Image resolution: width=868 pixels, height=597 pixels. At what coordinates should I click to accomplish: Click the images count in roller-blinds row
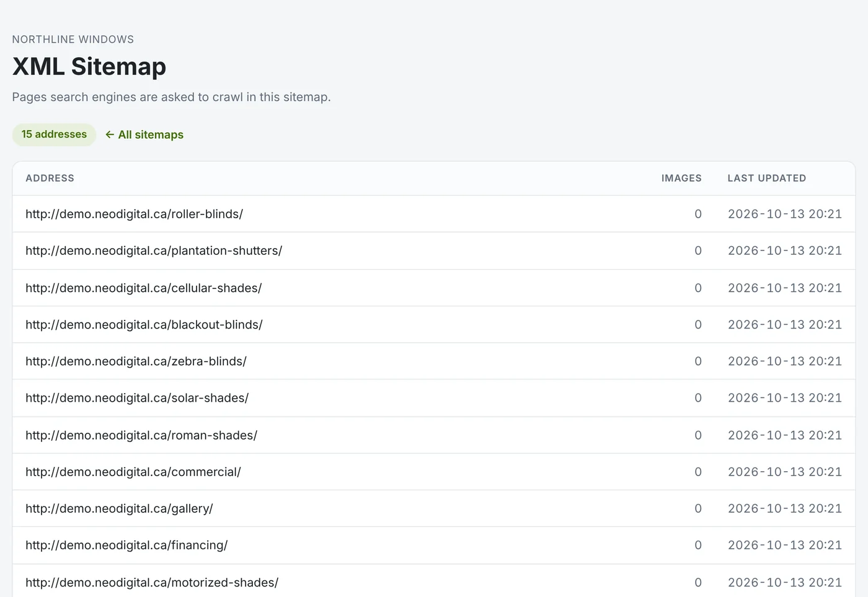698,214
